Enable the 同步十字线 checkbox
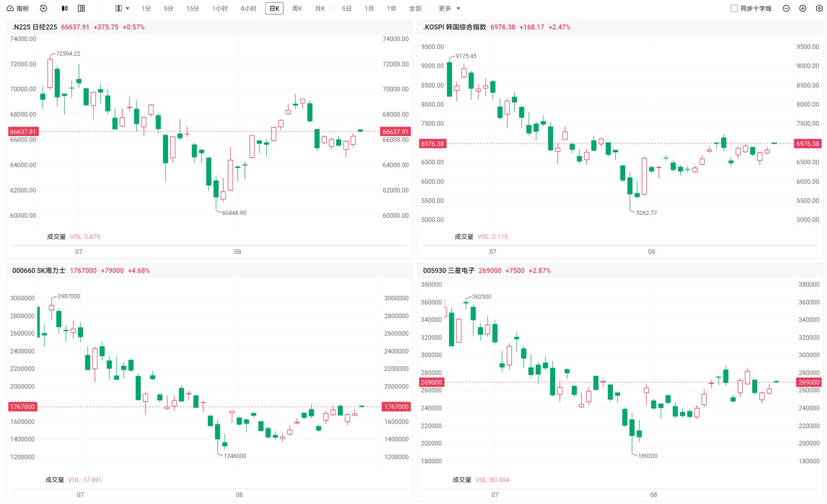 (734, 8)
